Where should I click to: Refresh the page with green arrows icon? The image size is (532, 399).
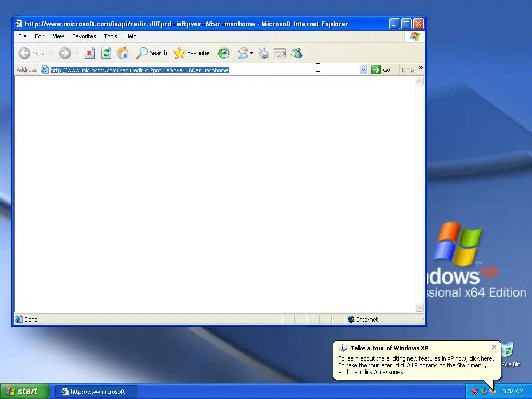[x=106, y=53]
